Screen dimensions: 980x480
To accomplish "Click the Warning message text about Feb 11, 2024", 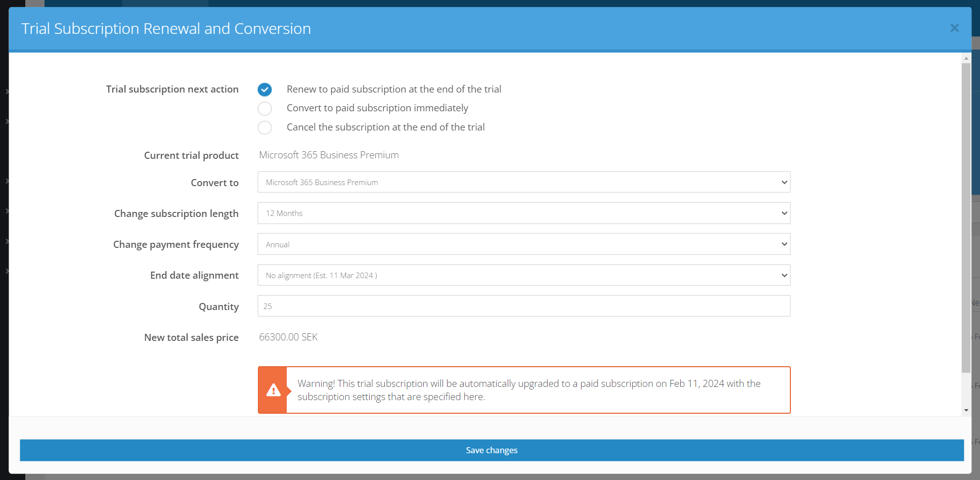I will tap(529, 390).
